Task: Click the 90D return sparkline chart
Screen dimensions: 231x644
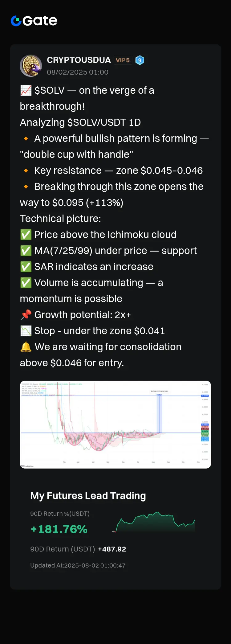Action: click(x=153, y=522)
